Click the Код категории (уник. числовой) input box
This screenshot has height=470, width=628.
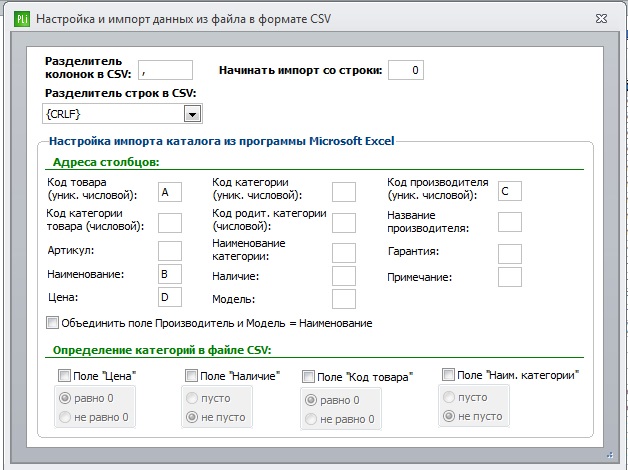[344, 192]
